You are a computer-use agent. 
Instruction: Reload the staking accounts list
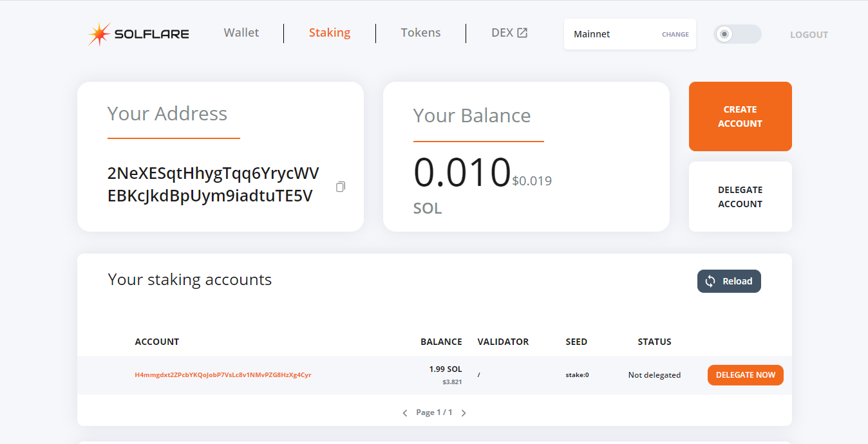pos(729,281)
